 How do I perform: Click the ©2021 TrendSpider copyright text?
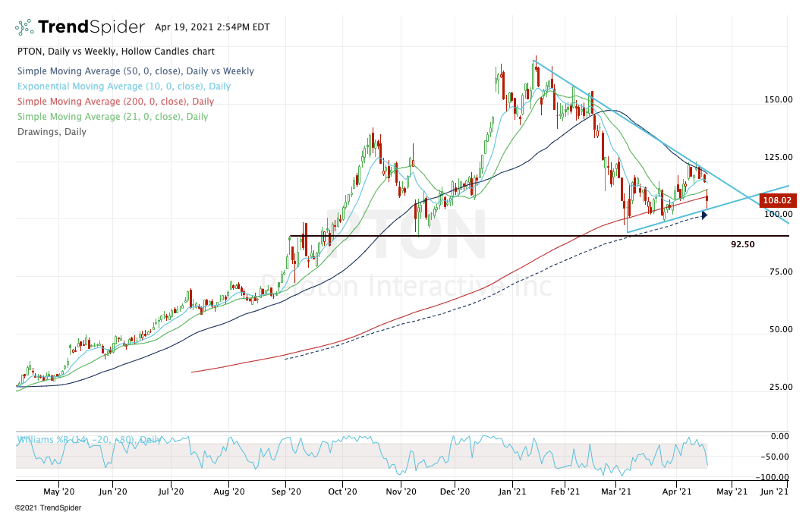point(48,507)
